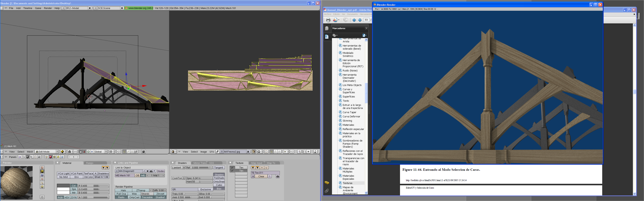Go to next page arrow in Adobe Reader
The image size is (644, 201).
pos(360,20)
